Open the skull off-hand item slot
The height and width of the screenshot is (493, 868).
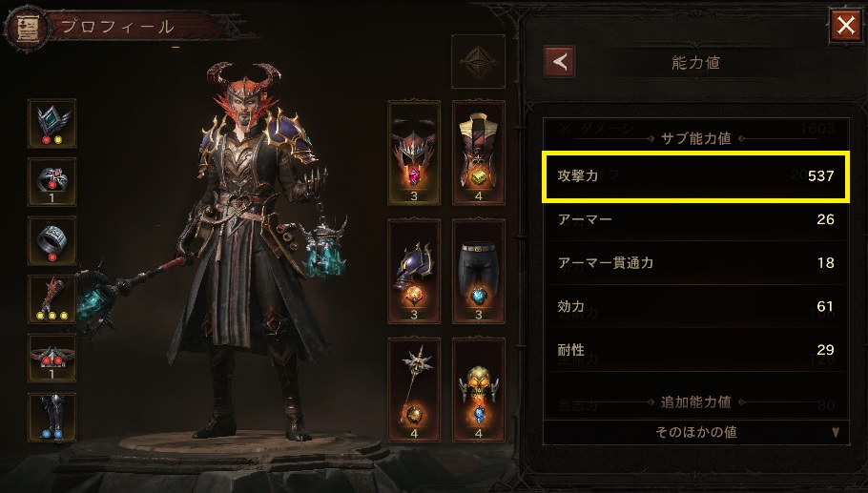[x=478, y=389]
